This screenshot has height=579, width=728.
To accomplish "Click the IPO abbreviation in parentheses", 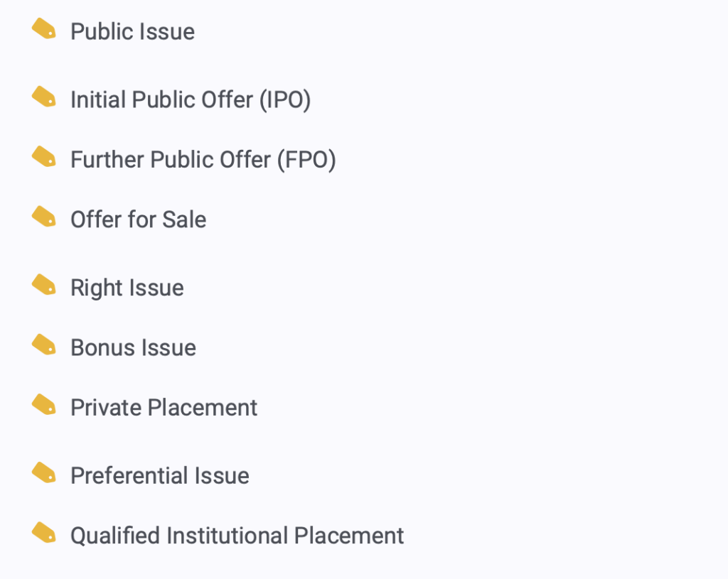I will [285, 100].
